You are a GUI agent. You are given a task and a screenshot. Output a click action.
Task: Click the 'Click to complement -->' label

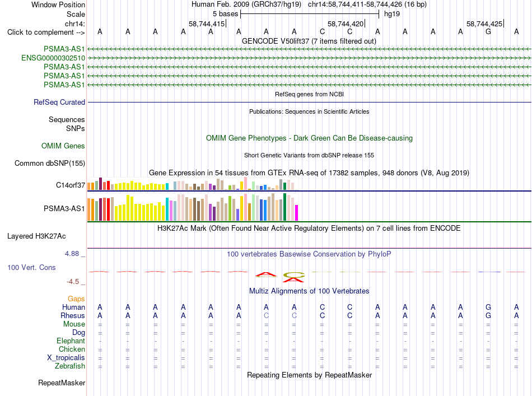tap(46, 32)
